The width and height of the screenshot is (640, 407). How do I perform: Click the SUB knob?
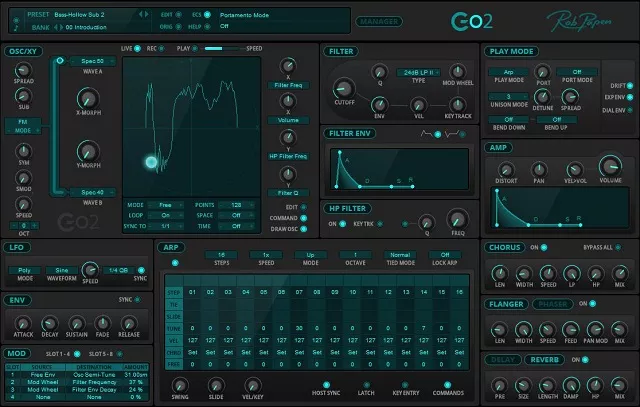point(23,96)
